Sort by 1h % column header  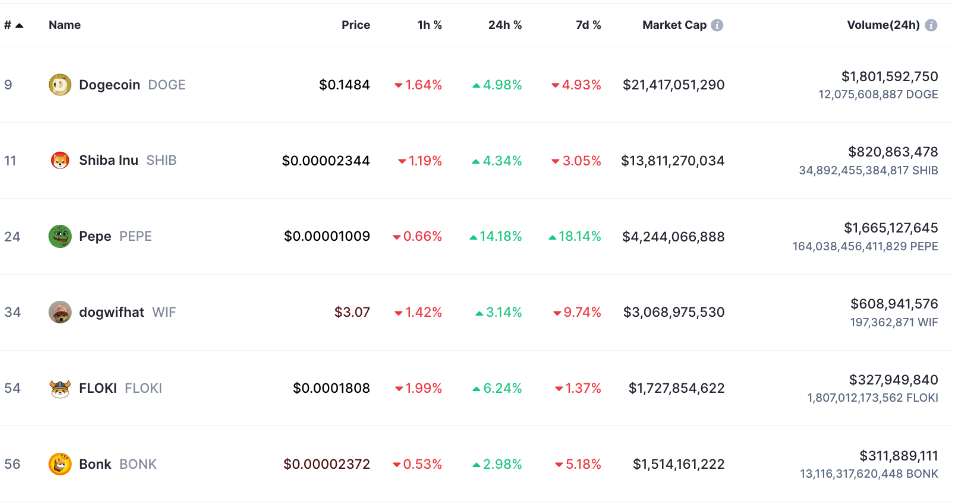[x=430, y=25]
